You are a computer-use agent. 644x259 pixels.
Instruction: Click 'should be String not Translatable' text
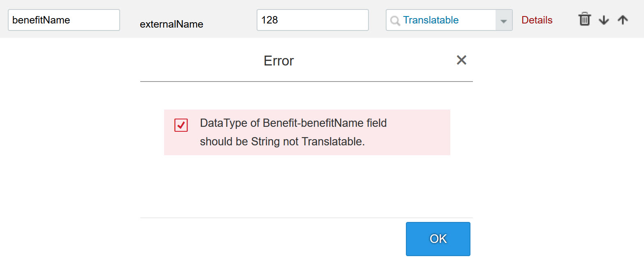tap(283, 142)
